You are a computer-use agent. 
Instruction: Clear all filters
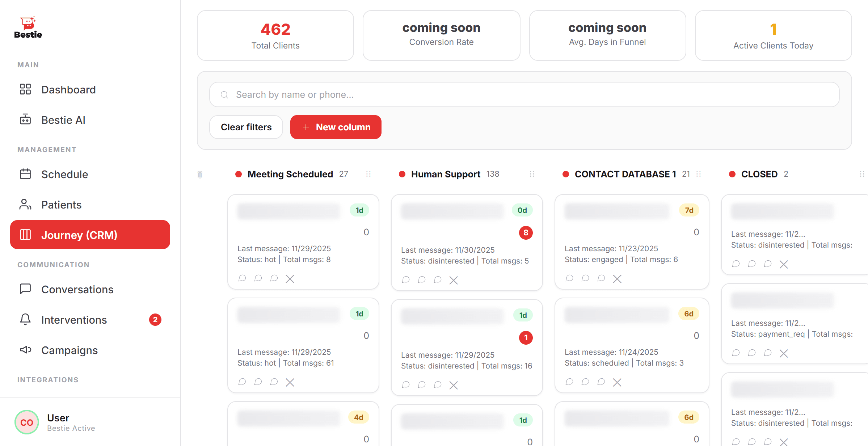[x=246, y=127]
